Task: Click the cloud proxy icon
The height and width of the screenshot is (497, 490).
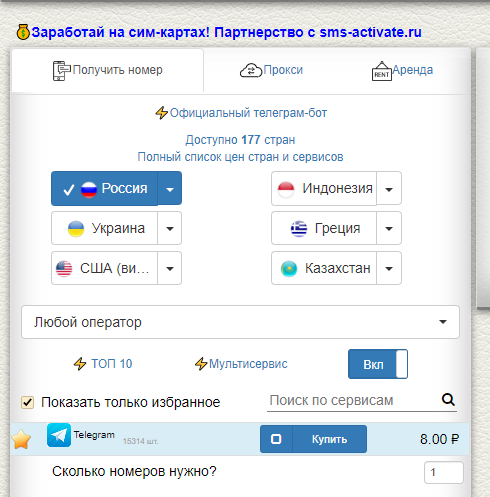Action: (251, 70)
